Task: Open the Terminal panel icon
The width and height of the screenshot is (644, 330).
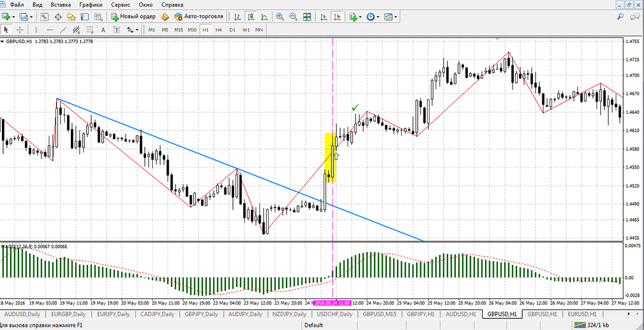Action: coord(84,17)
